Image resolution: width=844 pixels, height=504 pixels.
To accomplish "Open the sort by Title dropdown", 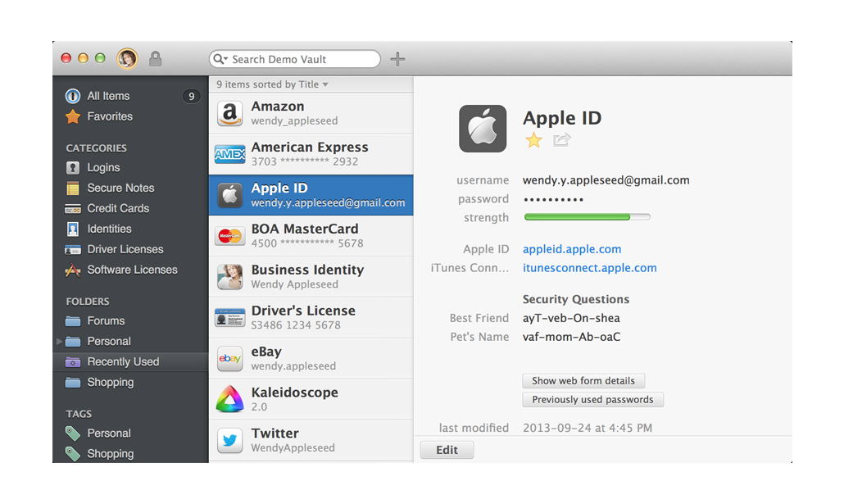I will click(x=324, y=84).
